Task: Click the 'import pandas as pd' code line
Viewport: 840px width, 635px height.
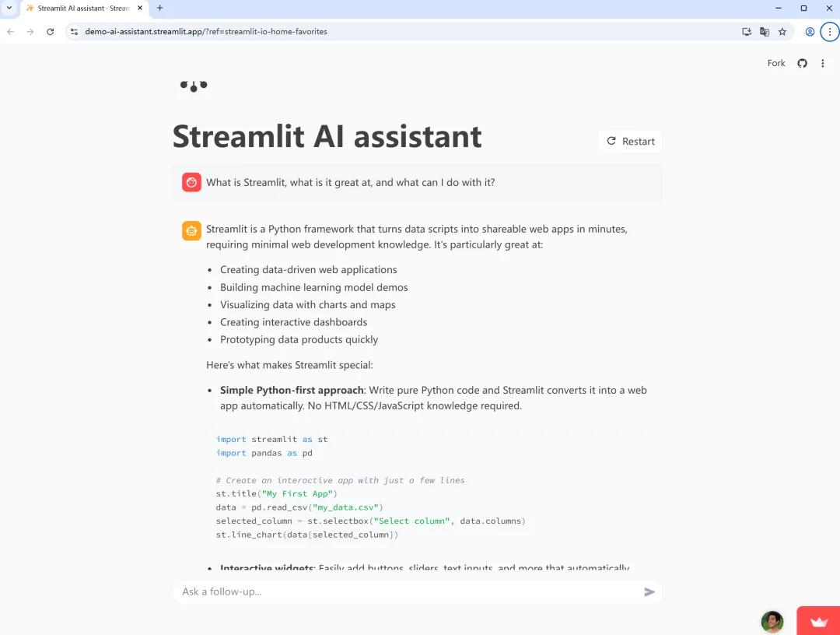Action: click(264, 454)
